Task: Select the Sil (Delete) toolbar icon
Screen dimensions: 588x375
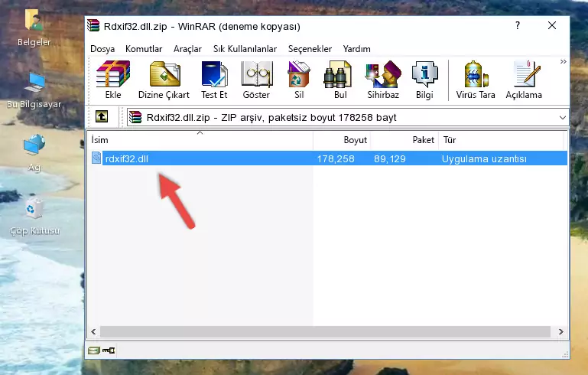Action: tap(299, 80)
